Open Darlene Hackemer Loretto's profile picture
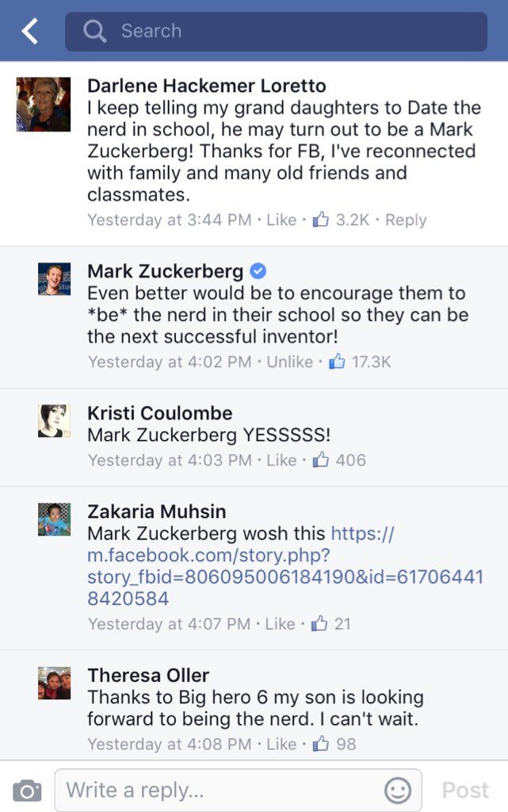 pyautogui.click(x=44, y=104)
